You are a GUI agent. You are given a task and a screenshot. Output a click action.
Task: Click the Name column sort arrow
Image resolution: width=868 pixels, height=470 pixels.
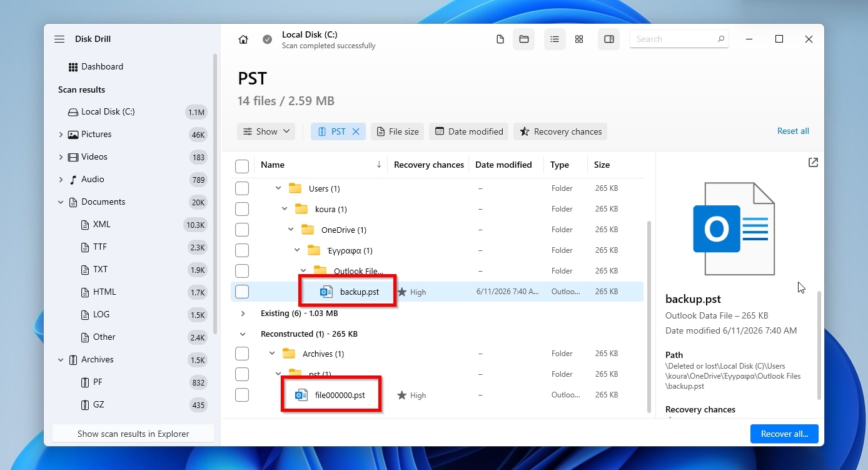point(379,165)
